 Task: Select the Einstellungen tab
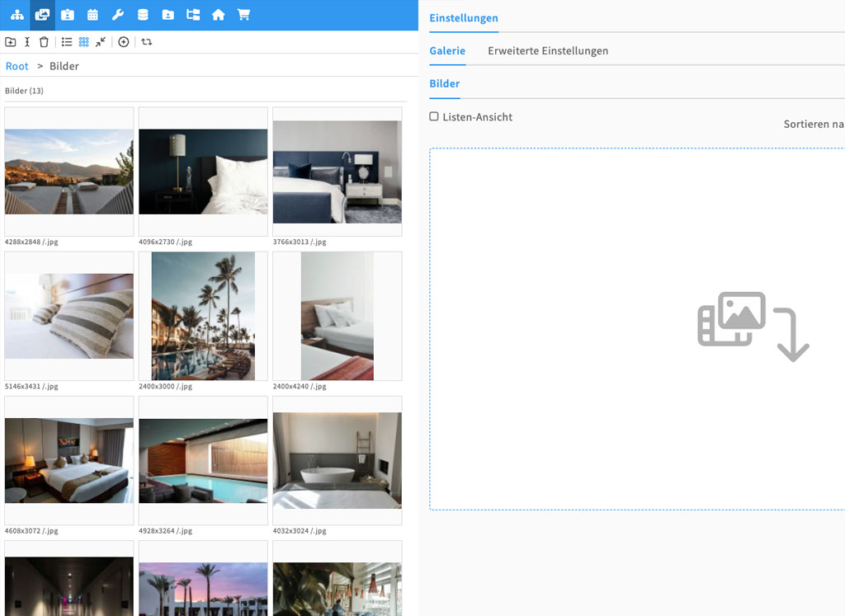(464, 18)
